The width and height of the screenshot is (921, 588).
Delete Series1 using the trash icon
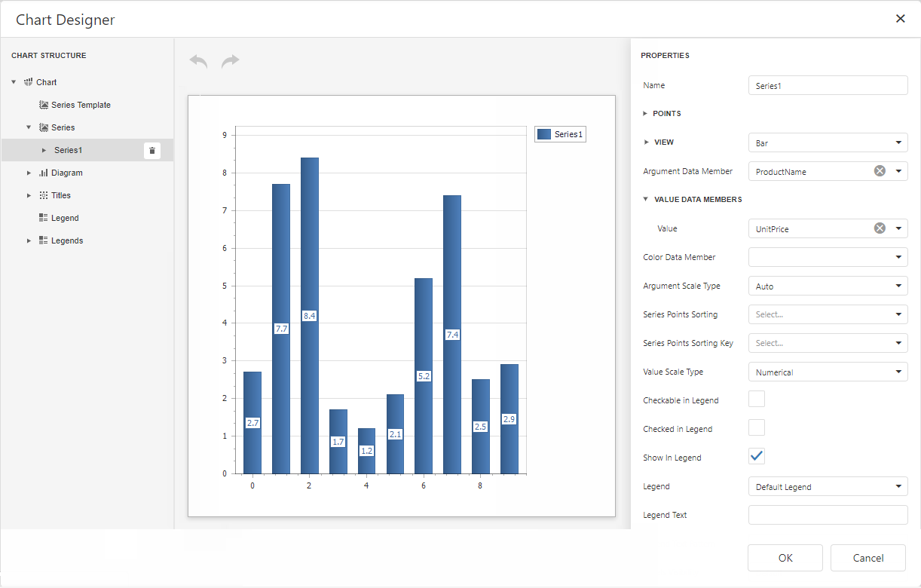tap(152, 150)
